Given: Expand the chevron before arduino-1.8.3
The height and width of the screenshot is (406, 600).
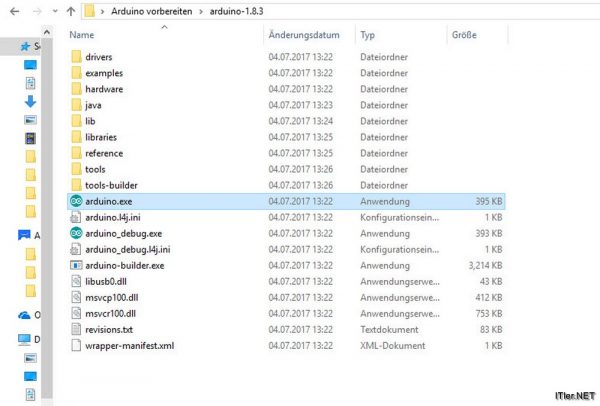Looking at the screenshot, I should (201, 11).
